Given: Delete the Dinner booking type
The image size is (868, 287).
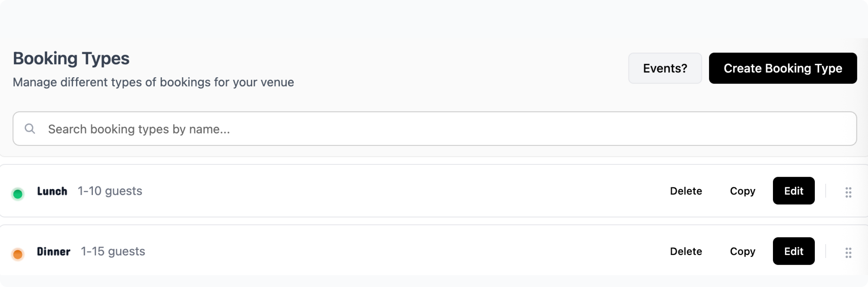Looking at the screenshot, I should coord(686,251).
